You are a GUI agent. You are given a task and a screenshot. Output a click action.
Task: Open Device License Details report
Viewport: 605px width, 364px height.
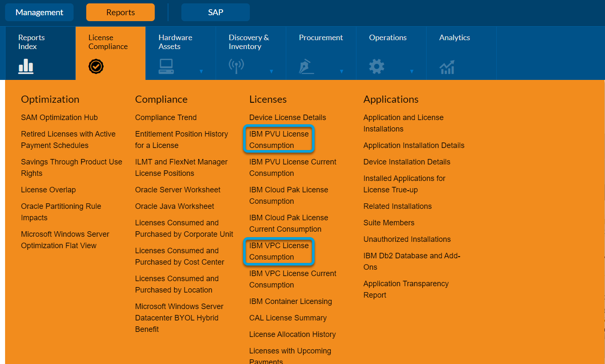287,118
